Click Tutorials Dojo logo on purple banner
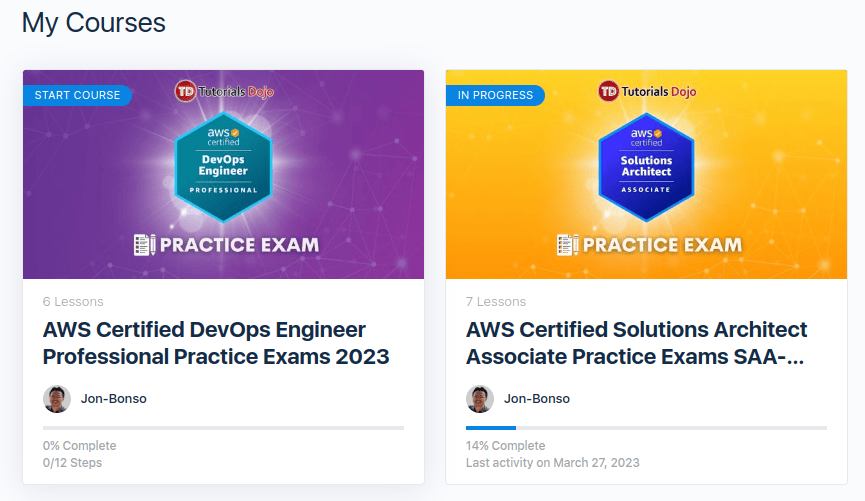Screen dimensions: 865x501 pyautogui.click(x=224, y=91)
